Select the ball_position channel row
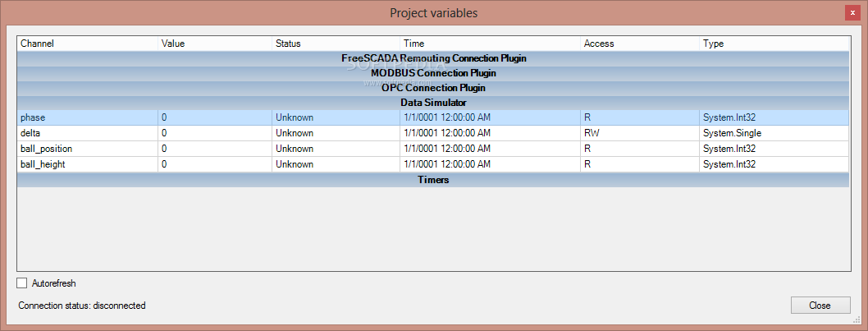The height and width of the screenshot is (331, 868). click(x=433, y=149)
